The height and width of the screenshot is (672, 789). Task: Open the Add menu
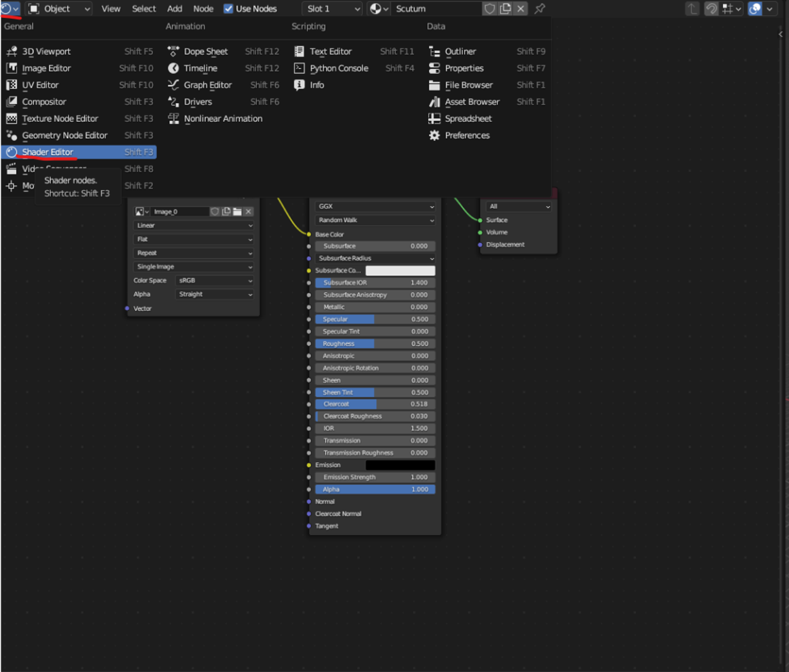click(x=174, y=8)
